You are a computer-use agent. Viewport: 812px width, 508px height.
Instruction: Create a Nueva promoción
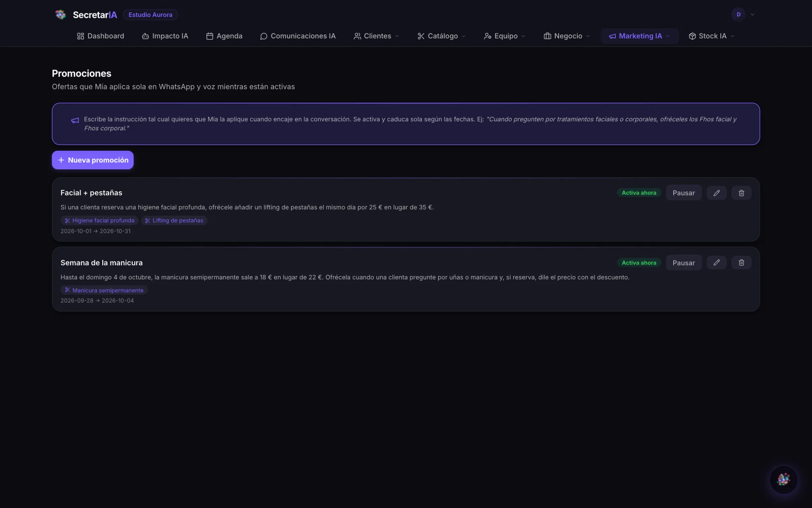pyautogui.click(x=93, y=160)
